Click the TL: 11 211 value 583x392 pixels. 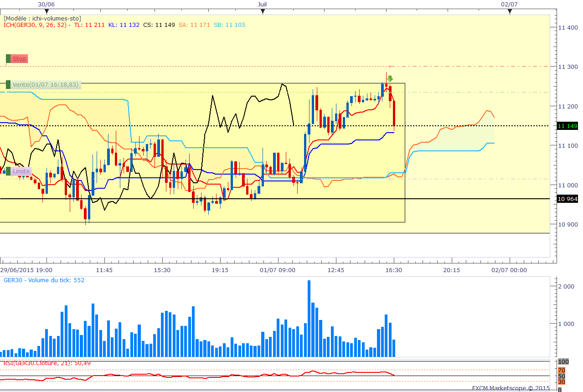coord(89,25)
